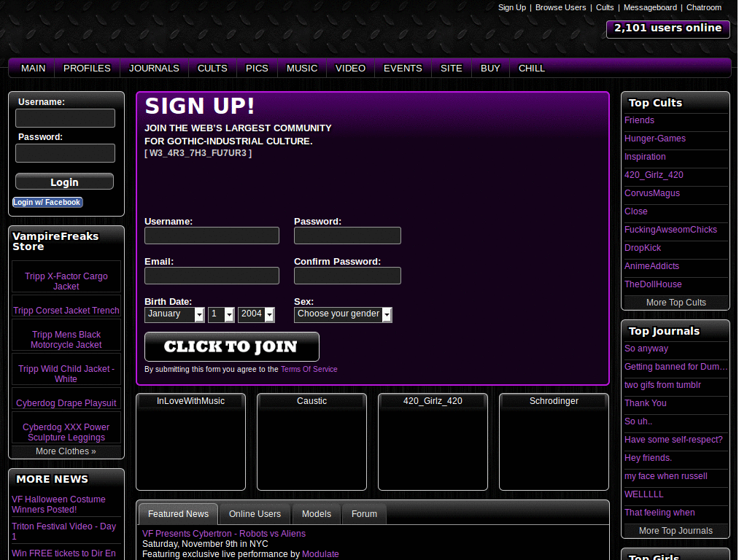Click the Cults link in top bar
747x560 pixels.
605,7
